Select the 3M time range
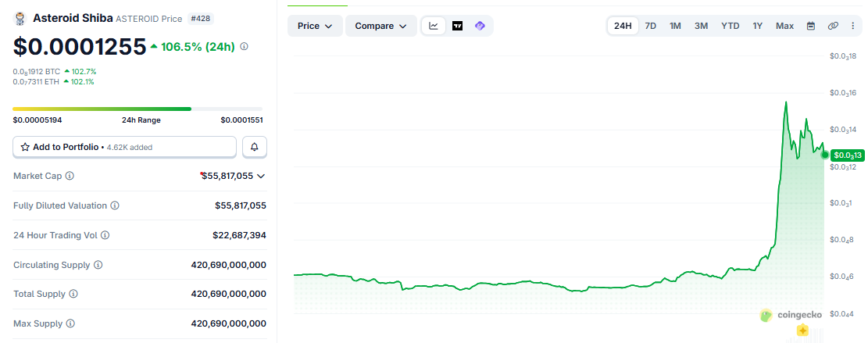 [702, 26]
